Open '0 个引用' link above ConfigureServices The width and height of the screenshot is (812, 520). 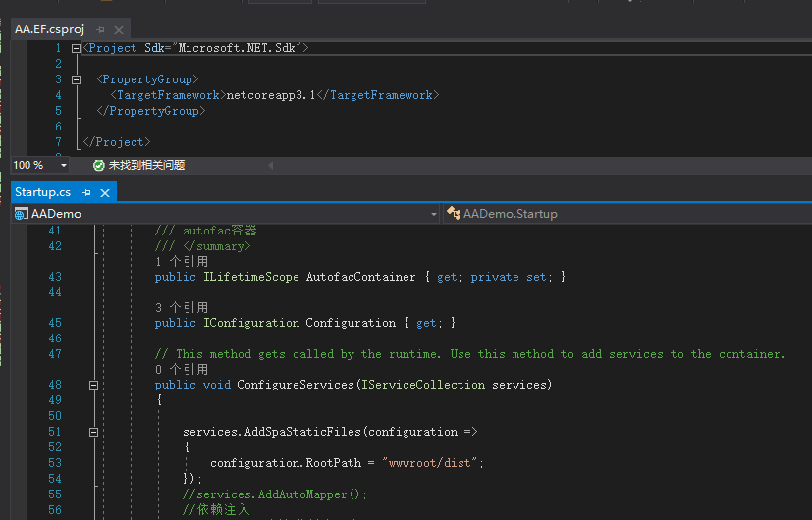pyautogui.click(x=182, y=370)
